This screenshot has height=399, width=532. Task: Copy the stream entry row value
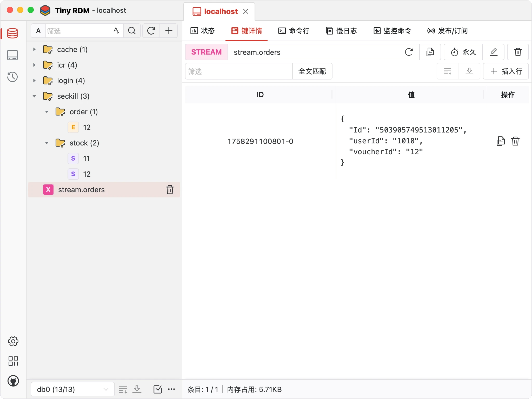click(501, 141)
